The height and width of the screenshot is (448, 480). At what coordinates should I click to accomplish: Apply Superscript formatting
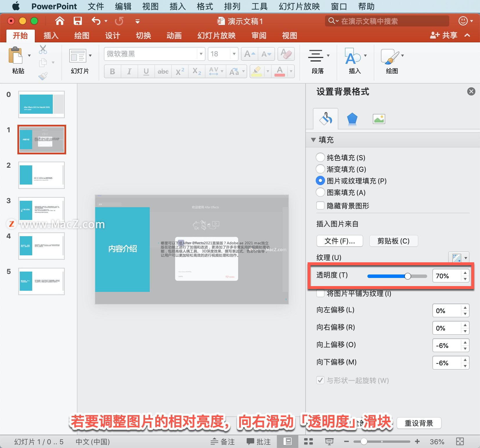click(x=180, y=71)
